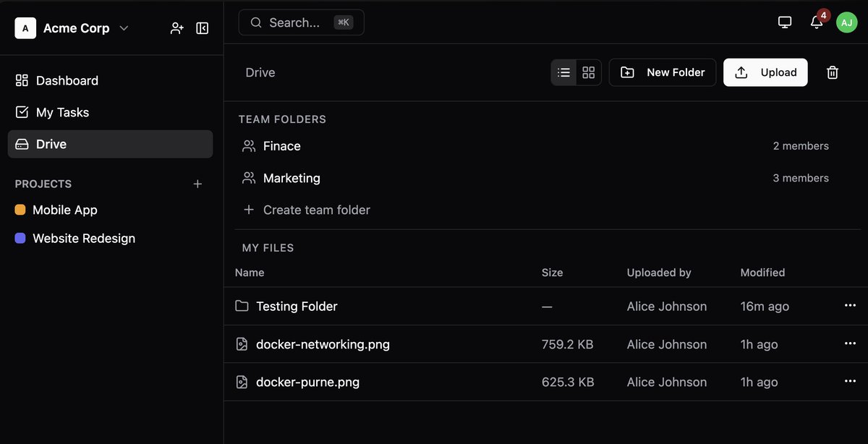
Task: Focus the Search field
Action: click(x=301, y=22)
